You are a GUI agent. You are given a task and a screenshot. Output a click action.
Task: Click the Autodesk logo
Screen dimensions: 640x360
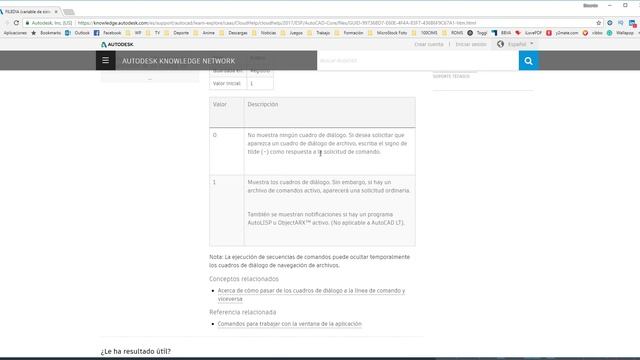(x=117, y=44)
